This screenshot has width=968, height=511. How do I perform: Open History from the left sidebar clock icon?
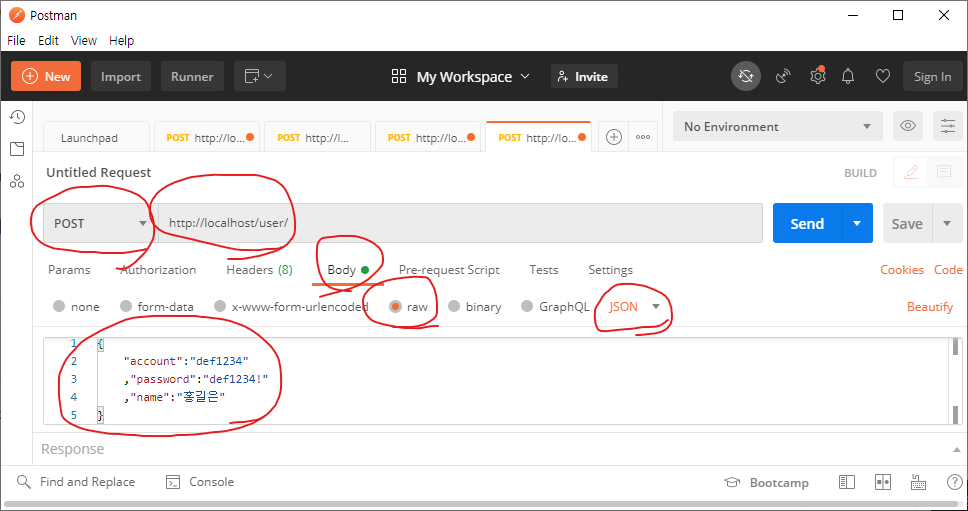tap(17, 117)
